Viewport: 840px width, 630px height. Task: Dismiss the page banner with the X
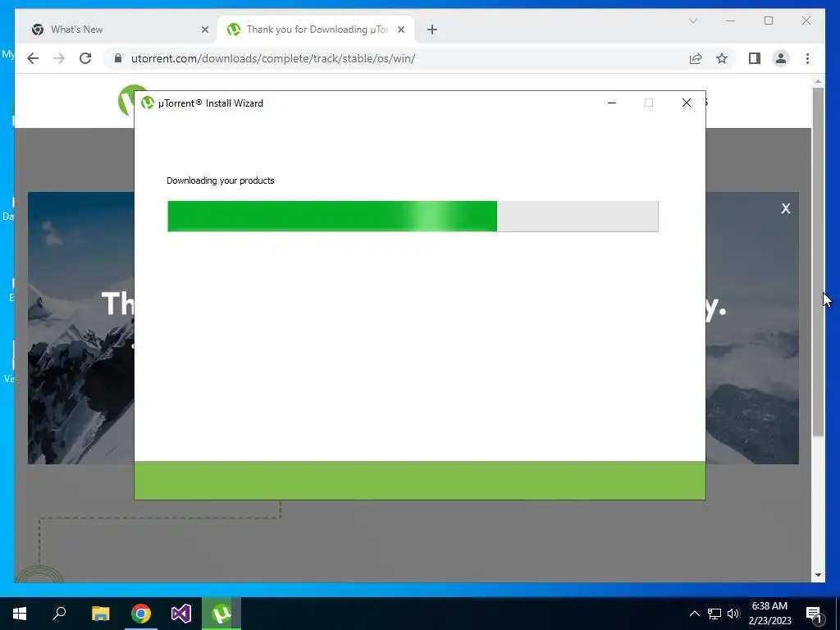coord(785,208)
